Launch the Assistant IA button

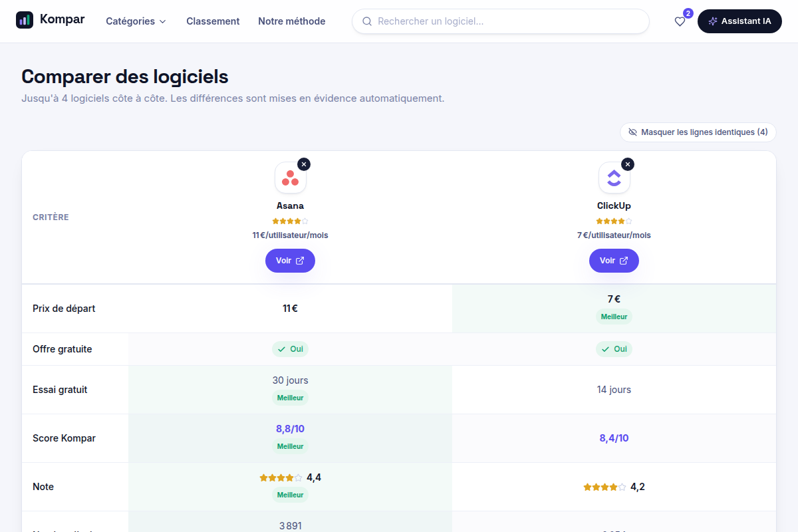click(x=739, y=21)
